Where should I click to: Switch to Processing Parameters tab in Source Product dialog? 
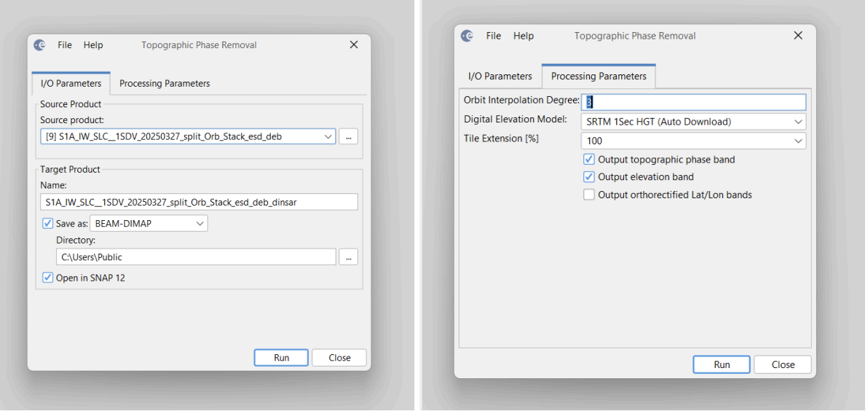165,84
